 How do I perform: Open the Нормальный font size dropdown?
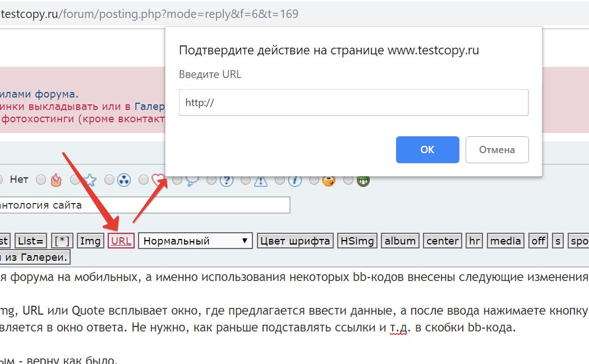coord(196,241)
